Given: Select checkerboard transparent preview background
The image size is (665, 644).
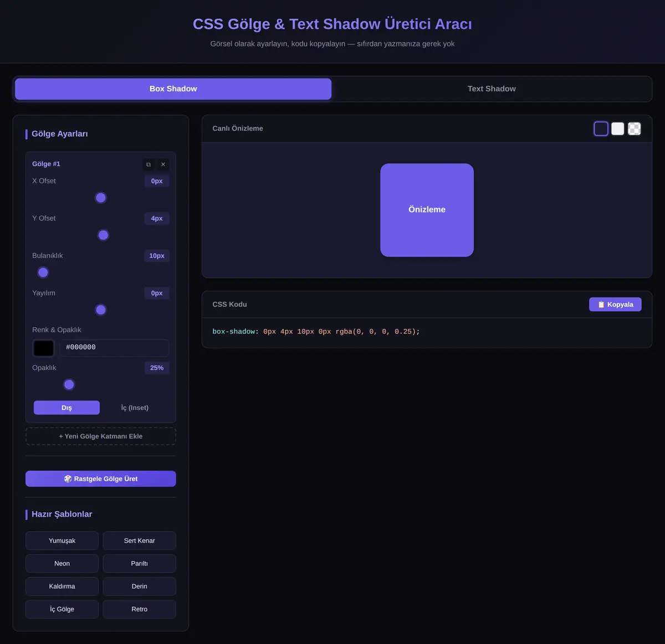Looking at the screenshot, I should point(635,128).
